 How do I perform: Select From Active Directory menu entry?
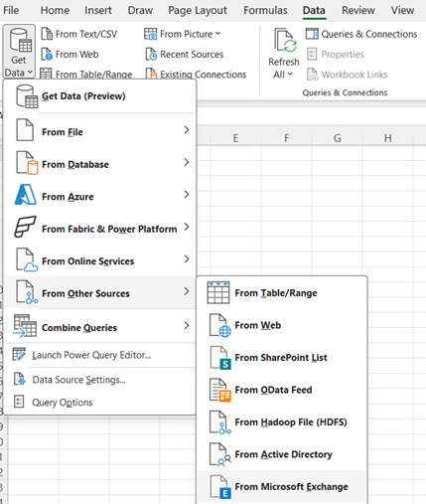pos(282,454)
